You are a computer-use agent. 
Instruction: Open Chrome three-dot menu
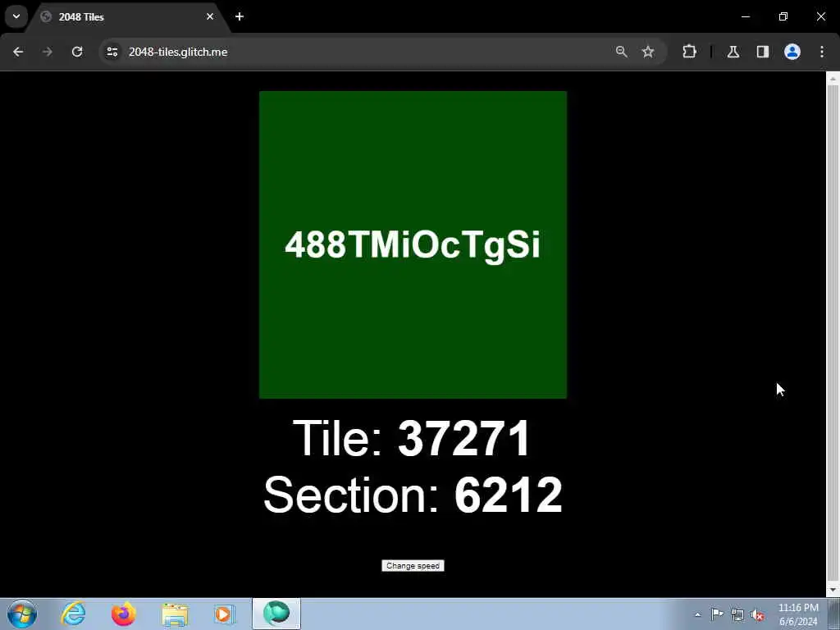coord(822,52)
